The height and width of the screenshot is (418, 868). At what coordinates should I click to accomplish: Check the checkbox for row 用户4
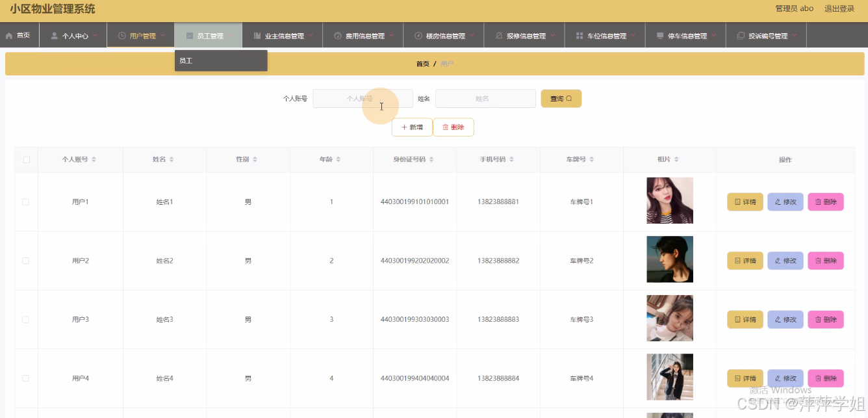pyautogui.click(x=26, y=378)
